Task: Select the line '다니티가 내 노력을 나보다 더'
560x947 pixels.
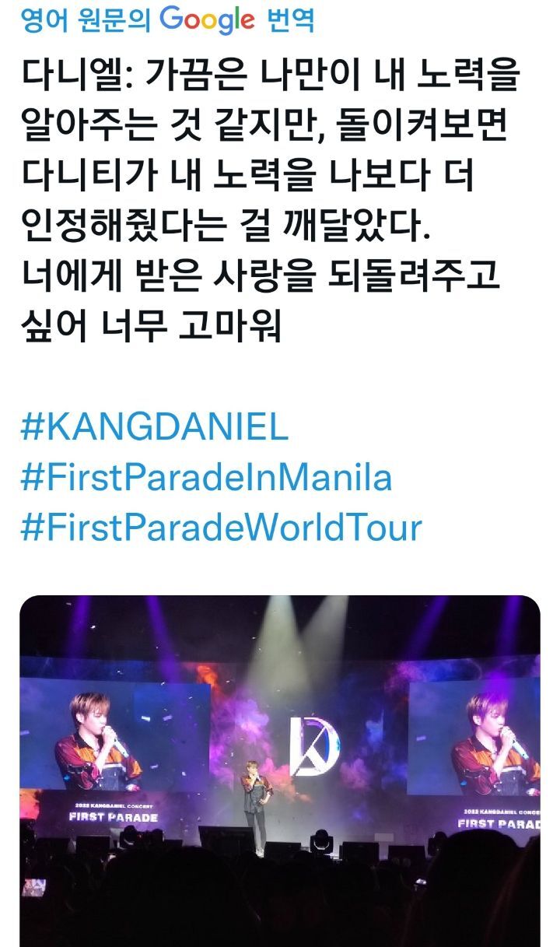Action: click(247, 176)
